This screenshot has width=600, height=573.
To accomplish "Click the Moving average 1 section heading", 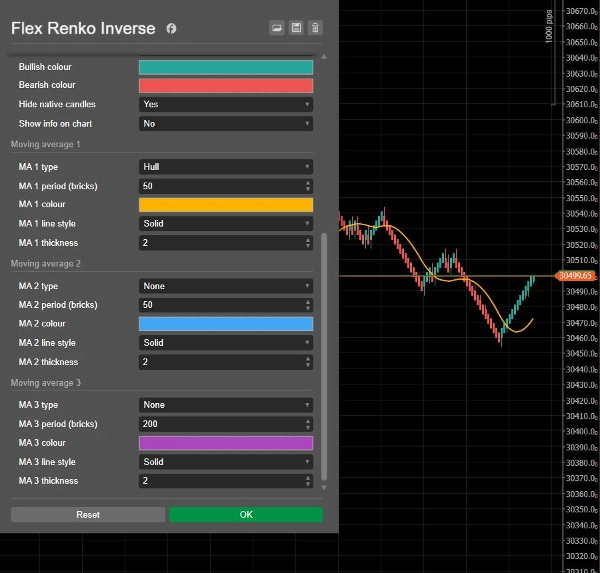I will point(46,144).
